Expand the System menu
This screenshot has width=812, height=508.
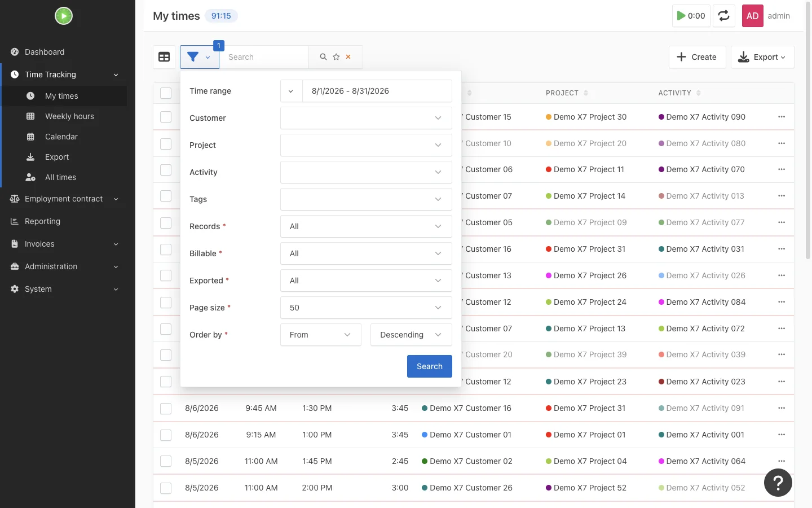click(x=63, y=289)
